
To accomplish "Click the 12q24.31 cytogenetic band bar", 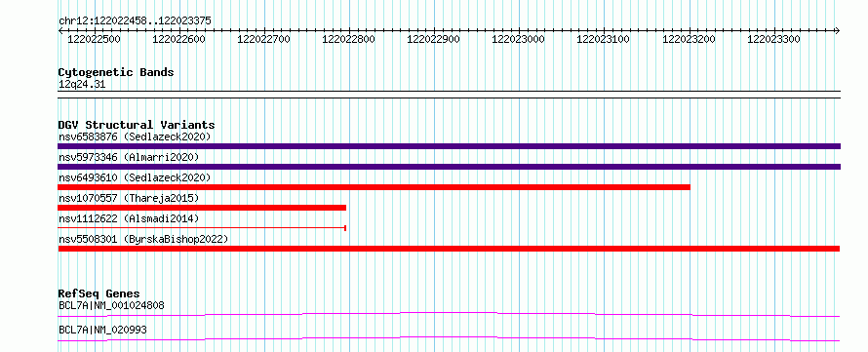I will pyautogui.click(x=449, y=95).
